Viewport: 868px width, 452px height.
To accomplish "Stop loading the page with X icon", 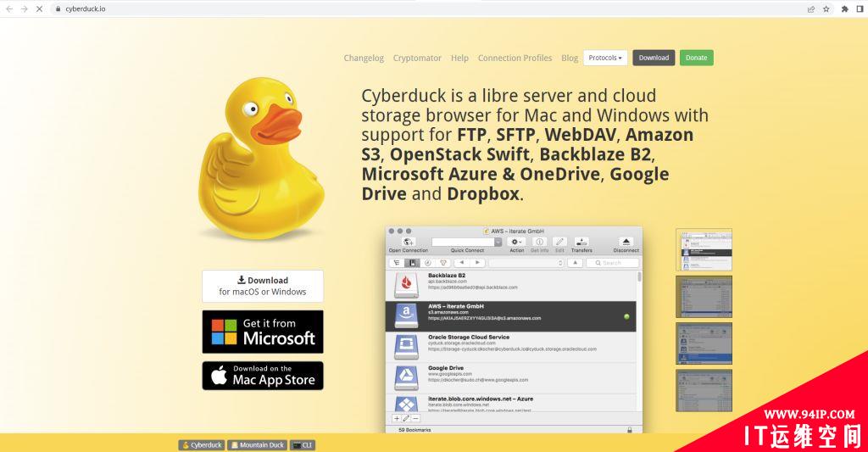I will pyautogui.click(x=39, y=8).
